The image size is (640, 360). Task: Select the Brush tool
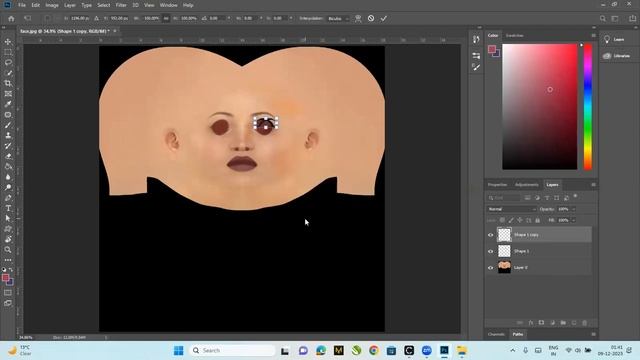coord(8,125)
